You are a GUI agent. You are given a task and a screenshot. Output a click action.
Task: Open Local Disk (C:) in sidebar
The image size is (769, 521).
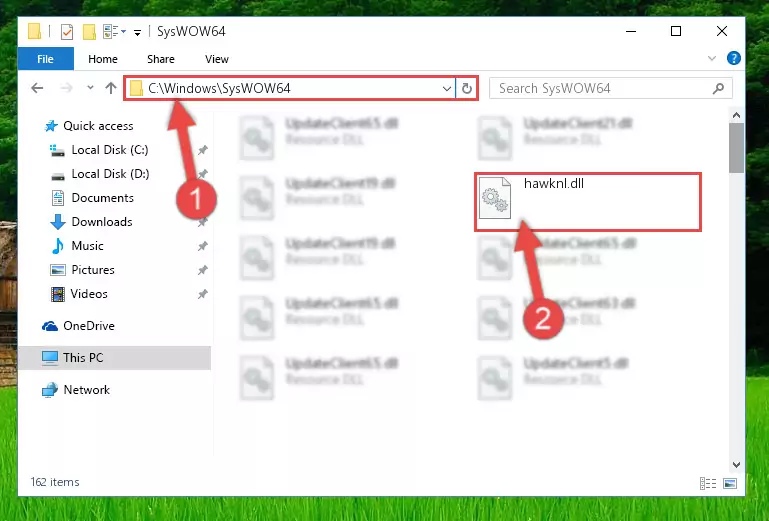[x=110, y=150]
